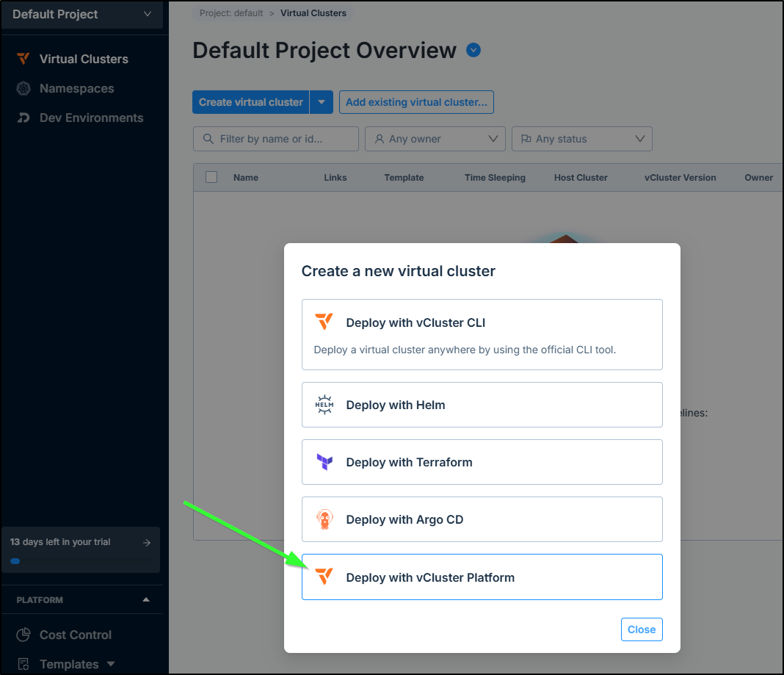
Task: Click the Project: default breadcrumb
Action: pyautogui.click(x=231, y=13)
